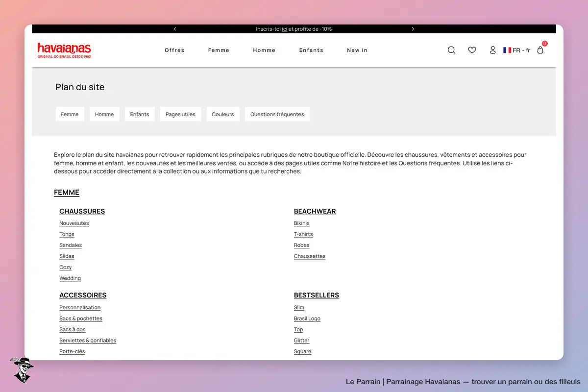Select the Couleurs button
The width and height of the screenshot is (588, 392).
[223, 114]
